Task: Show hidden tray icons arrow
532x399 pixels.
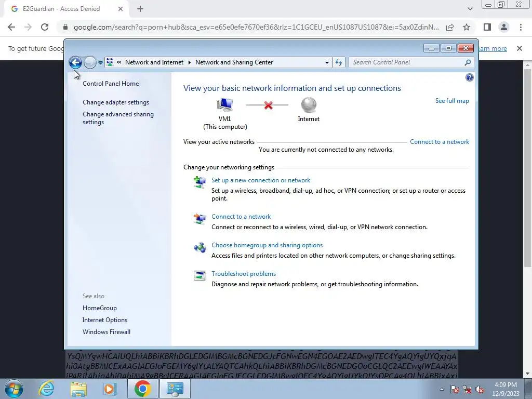Action: [x=442, y=390]
